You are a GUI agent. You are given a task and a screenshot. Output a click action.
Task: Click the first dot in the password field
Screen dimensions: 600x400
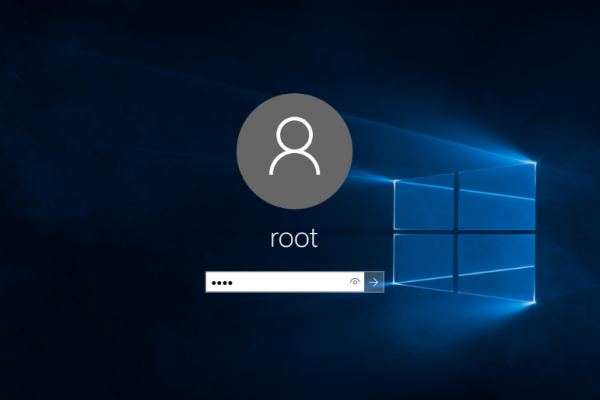(x=214, y=283)
